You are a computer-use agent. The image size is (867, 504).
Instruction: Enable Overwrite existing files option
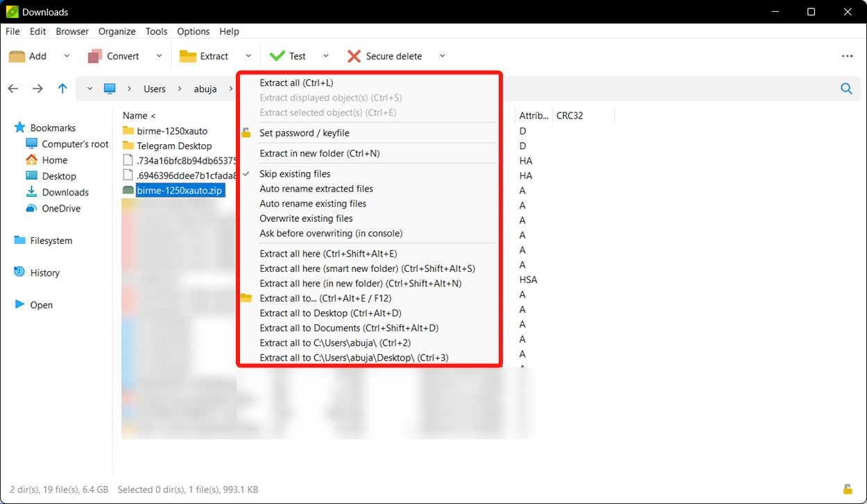[306, 218]
